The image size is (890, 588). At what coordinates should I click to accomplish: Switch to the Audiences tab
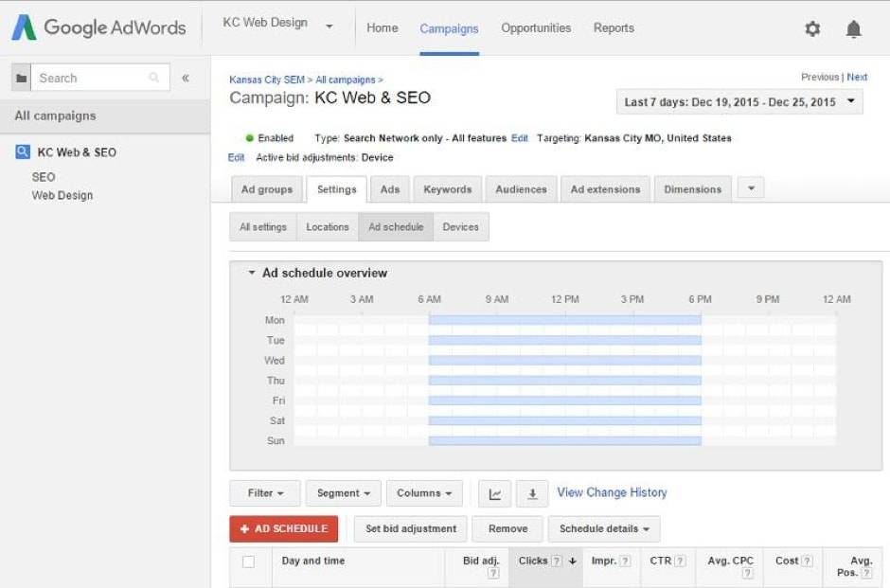tap(521, 189)
